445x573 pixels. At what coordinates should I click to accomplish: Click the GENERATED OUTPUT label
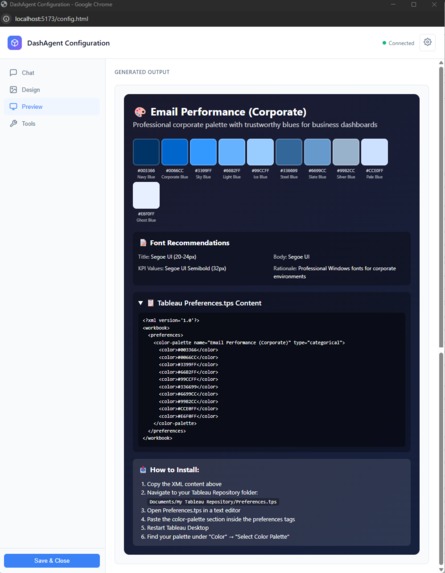tap(142, 72)
